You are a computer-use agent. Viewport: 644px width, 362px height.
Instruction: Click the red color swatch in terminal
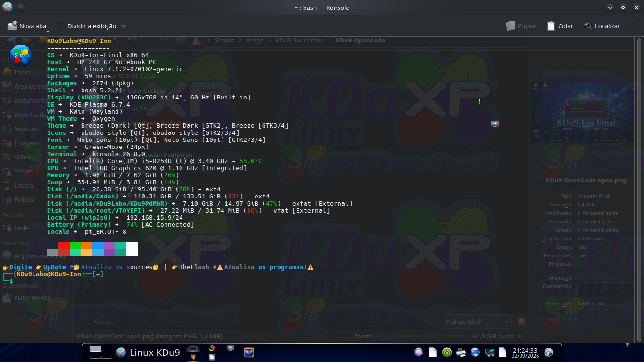[64, 246]
